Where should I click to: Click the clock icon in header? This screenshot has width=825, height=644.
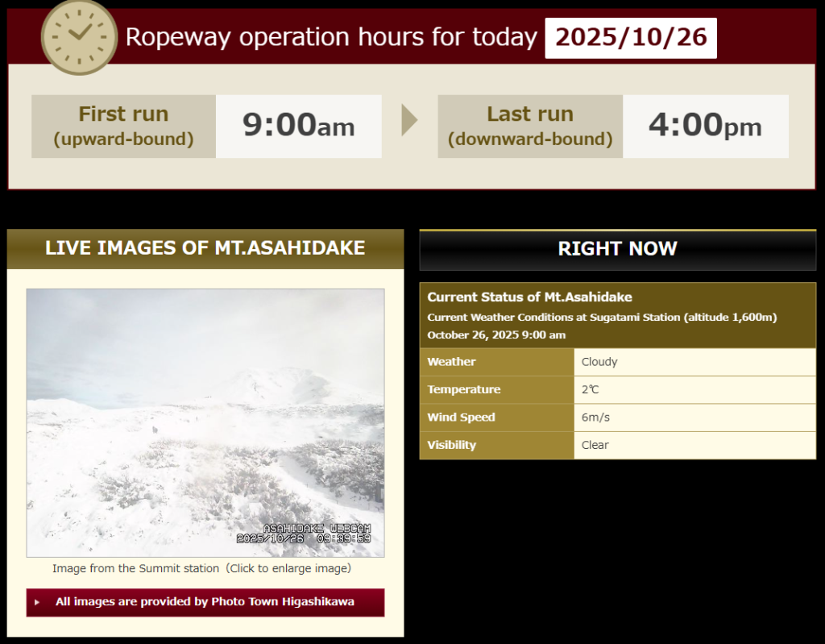click(79, 36)
